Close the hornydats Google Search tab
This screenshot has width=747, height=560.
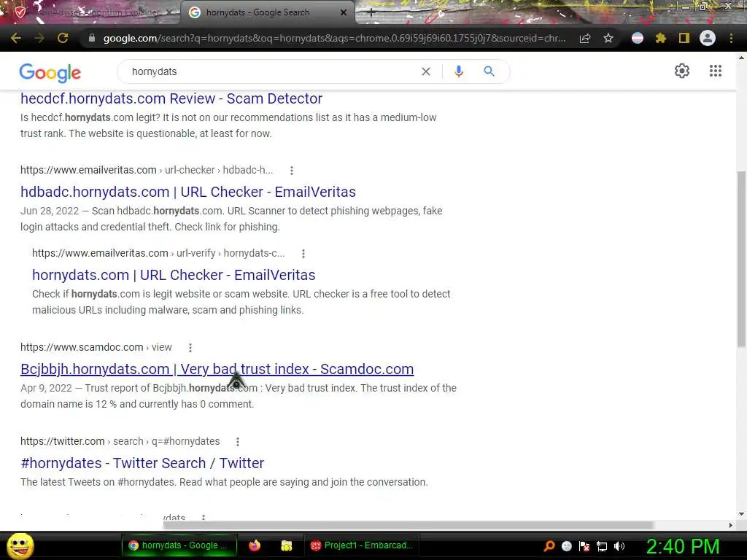(344, 12)
